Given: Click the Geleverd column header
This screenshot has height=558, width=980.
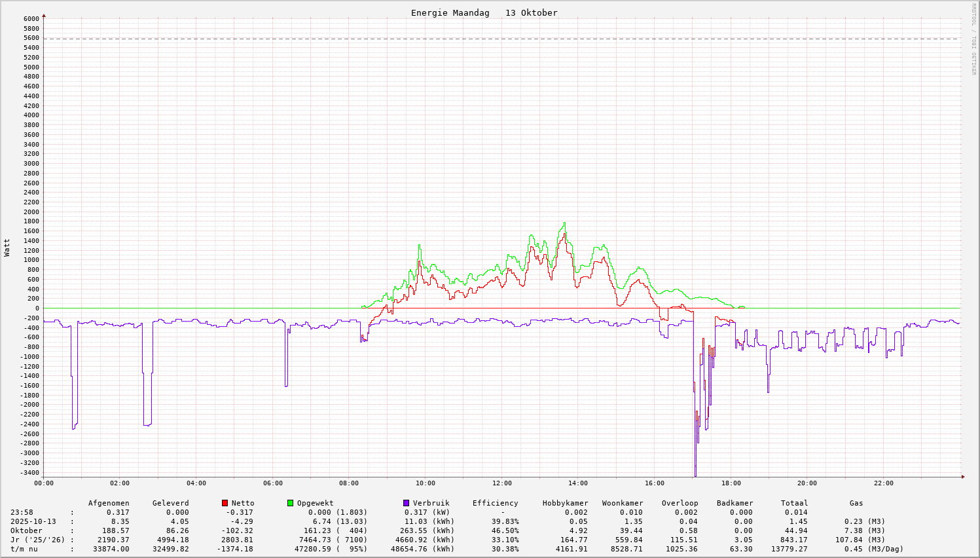Looking at the screenshot, I should 170,503.
